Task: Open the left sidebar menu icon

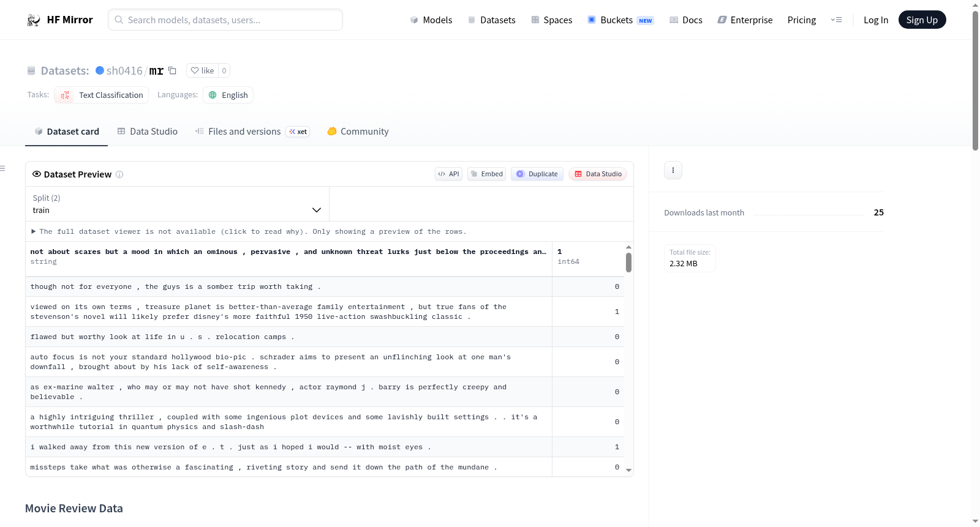Action: [2, 168]
